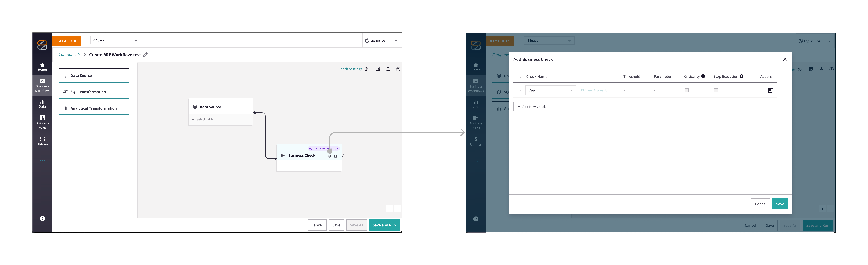The height and width of the screenshot is (265, 868).
Task: Open Utilities in left screenshot sidebar
Action: click(42, 141)
